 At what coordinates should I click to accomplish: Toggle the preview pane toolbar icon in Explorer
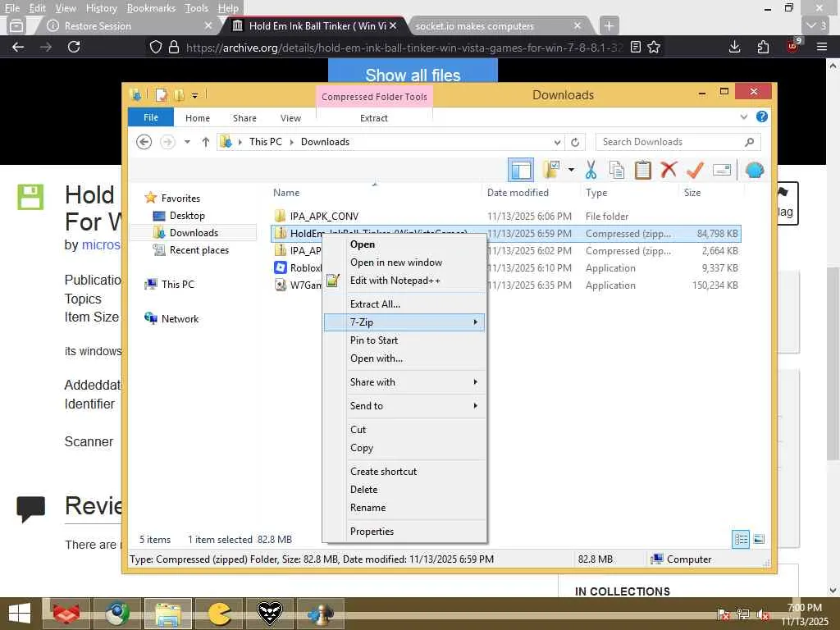(521, 171)
